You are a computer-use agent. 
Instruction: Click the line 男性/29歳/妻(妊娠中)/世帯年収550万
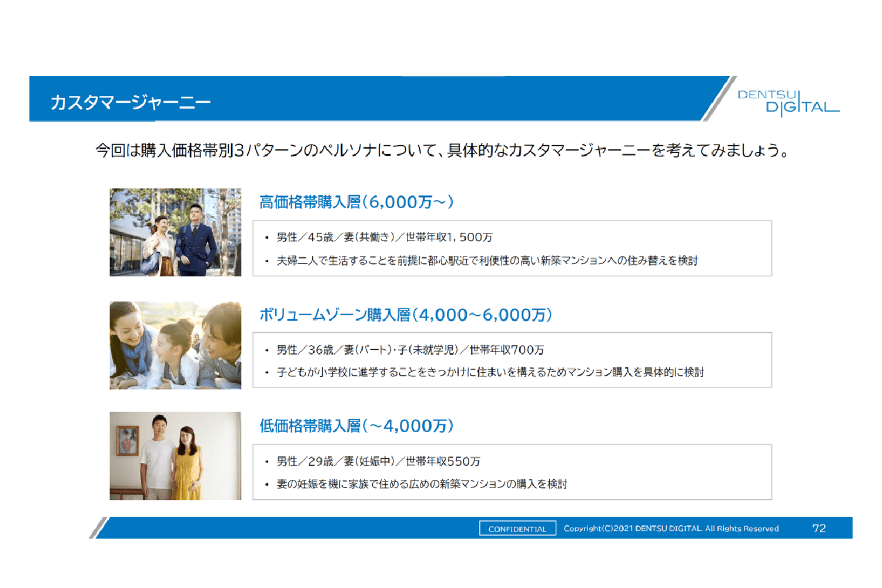(x=378, y=462)
